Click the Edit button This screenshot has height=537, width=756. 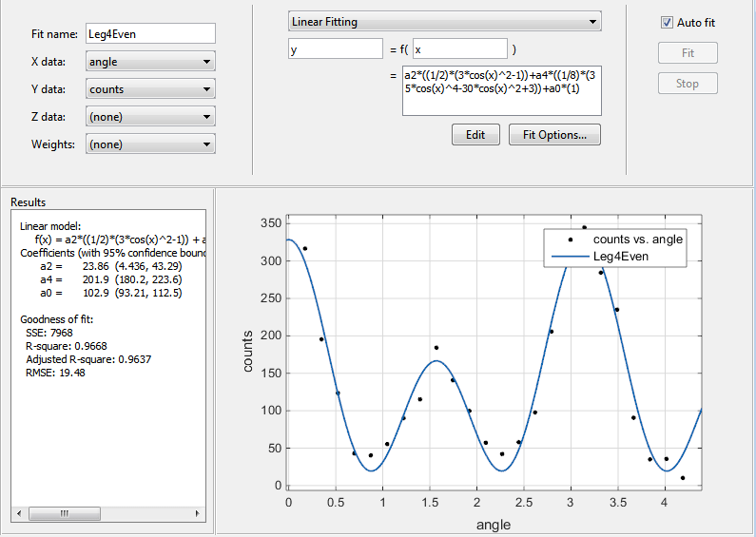475,135
